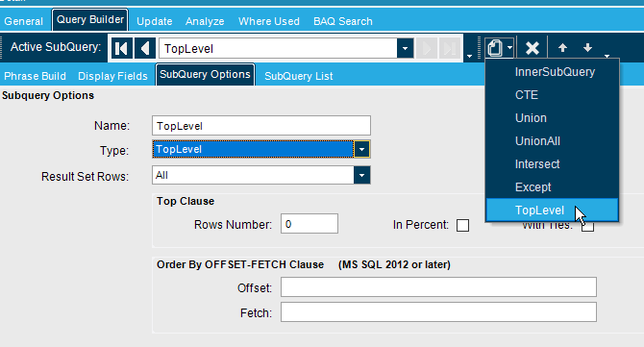Click the greyed last subquery icon
This screenshot has height=347, width=644.
coord(450,48)
